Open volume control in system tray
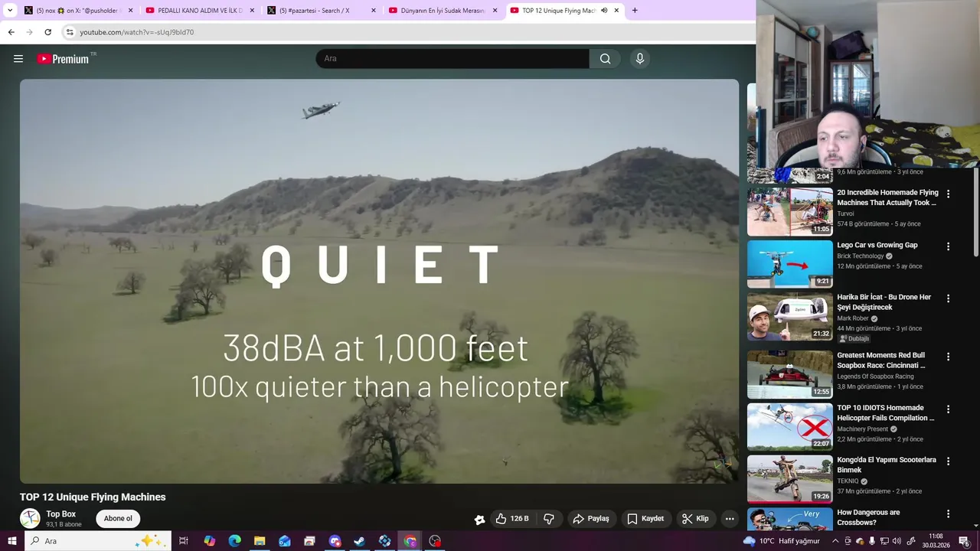 pos(897,541)
